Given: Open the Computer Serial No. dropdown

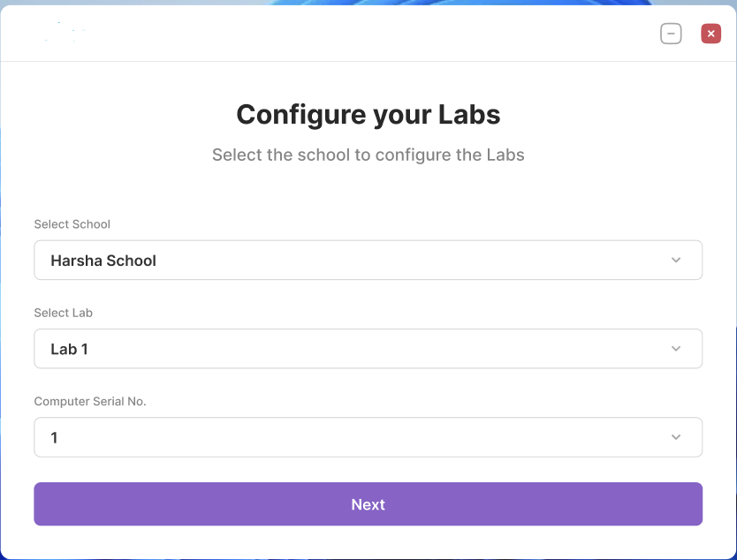Looking at the screenshot, I should point(368,437).
